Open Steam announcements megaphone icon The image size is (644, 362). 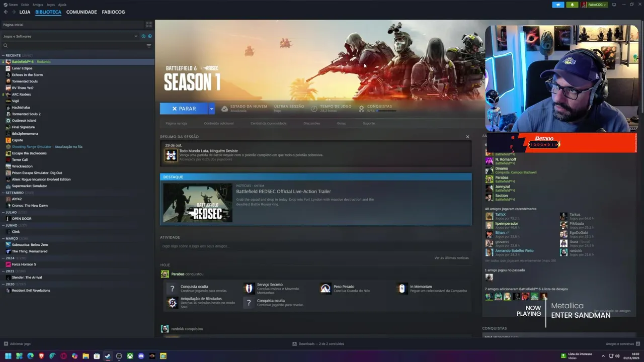click(x=558, y=5)
